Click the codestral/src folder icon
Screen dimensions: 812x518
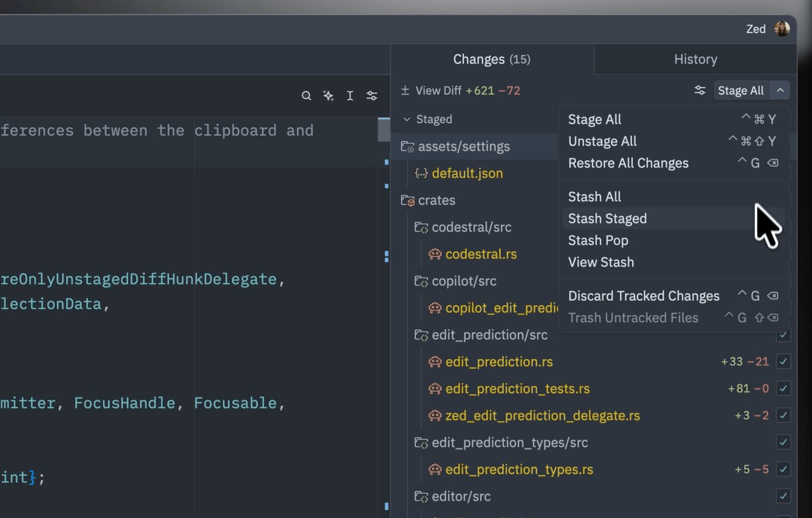click(x=422, y=227)
